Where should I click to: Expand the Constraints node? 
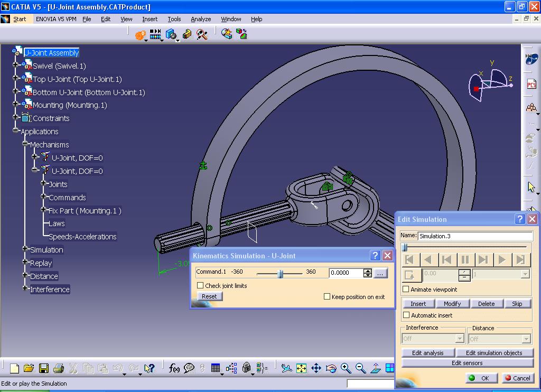click(15, 117)
